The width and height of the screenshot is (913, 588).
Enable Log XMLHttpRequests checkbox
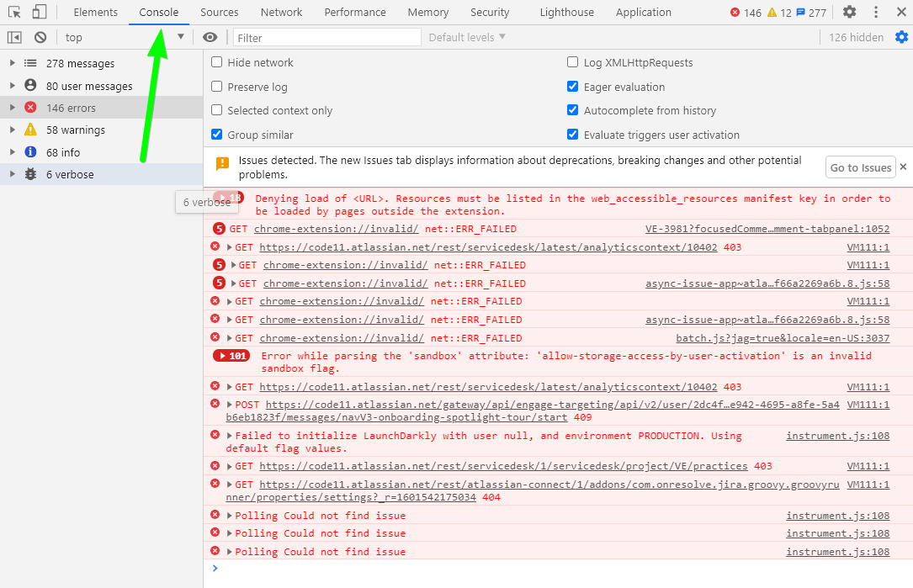click(573, 61)
